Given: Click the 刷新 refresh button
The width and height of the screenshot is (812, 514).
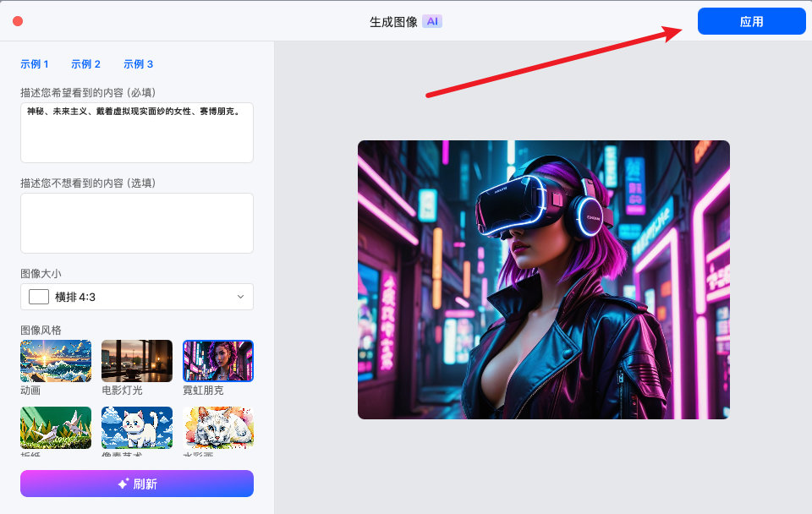Looking at the screenshot, I should pos(136,483).
